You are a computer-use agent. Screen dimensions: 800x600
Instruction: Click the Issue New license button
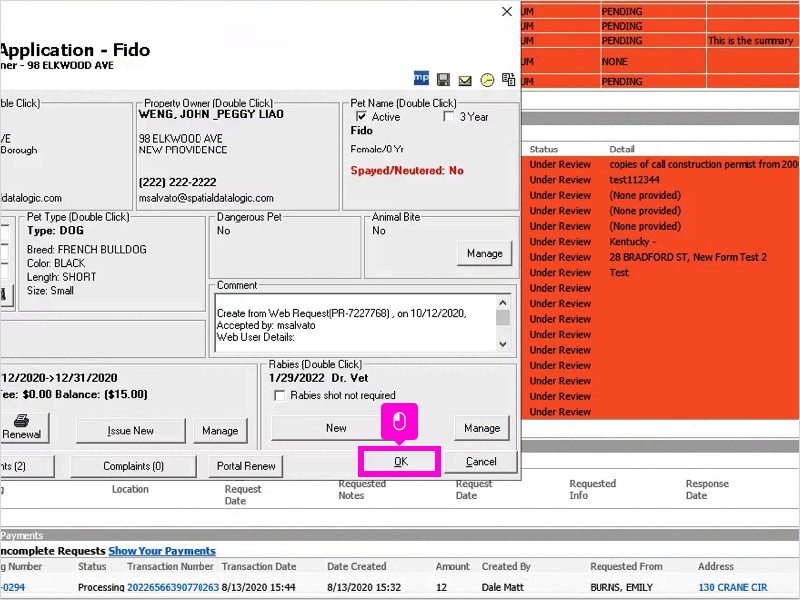(x=131, y=431)
